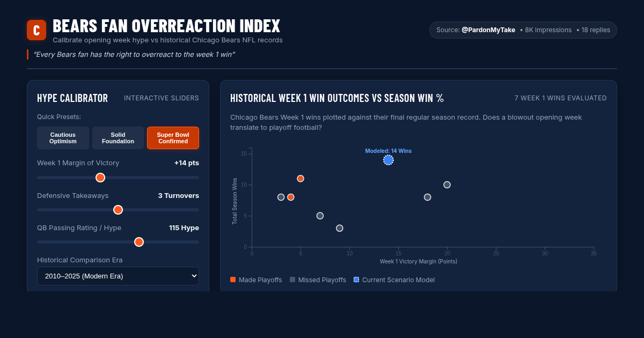Click the historical outcomes chart heading
644x338 pixels.
pyautogui.click(x=337, y=98)
